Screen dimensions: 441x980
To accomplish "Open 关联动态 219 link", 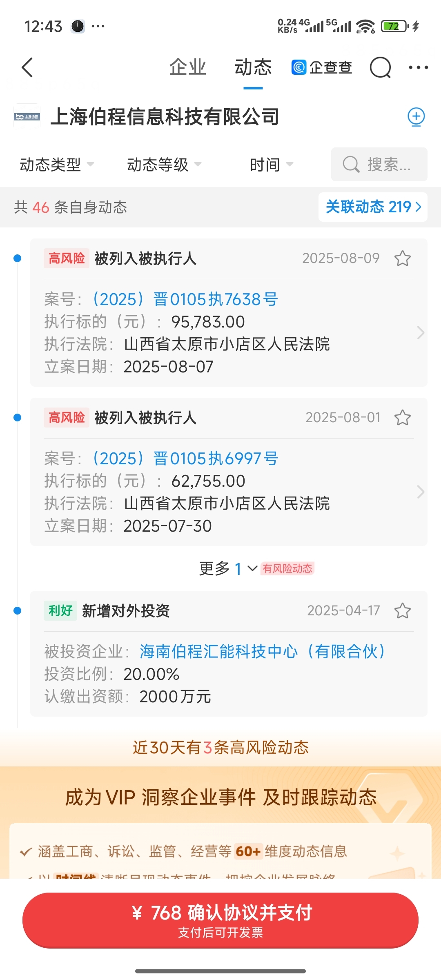I will 373,207.
